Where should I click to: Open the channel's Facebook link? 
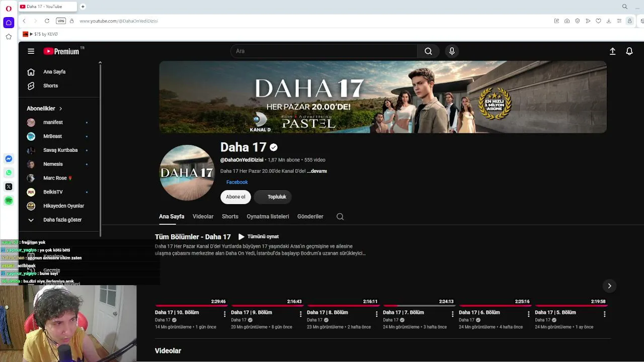click(237, 182)
